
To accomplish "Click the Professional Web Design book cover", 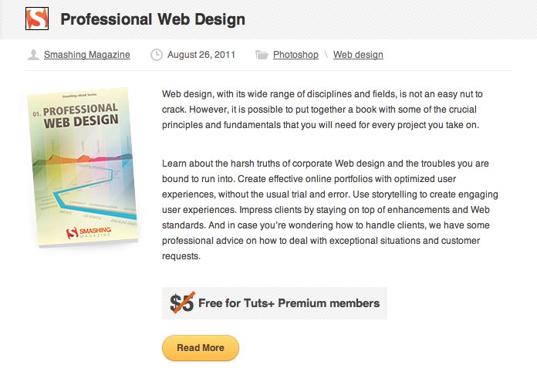I will (83, 167).
